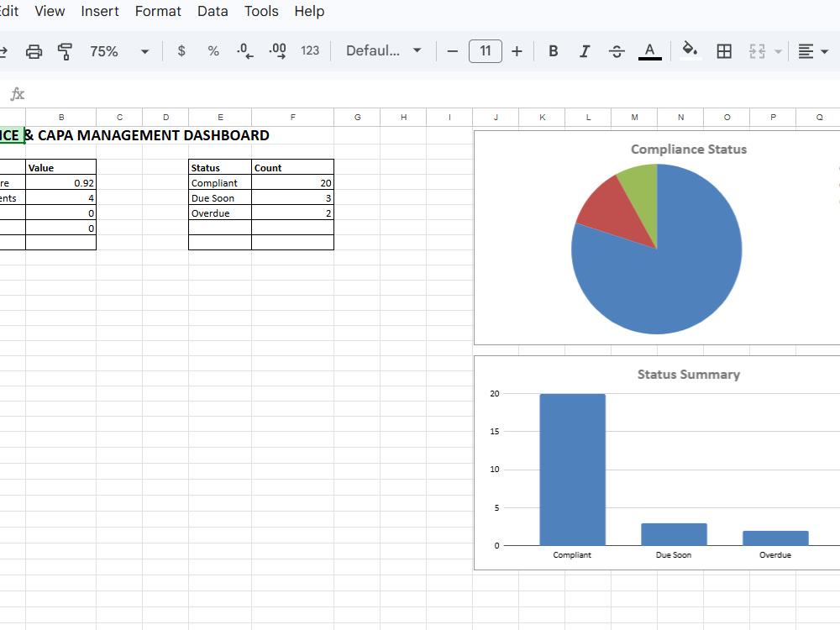Open the Data menu
Viewport: 840px width, 630px height.
click(213, 11)
